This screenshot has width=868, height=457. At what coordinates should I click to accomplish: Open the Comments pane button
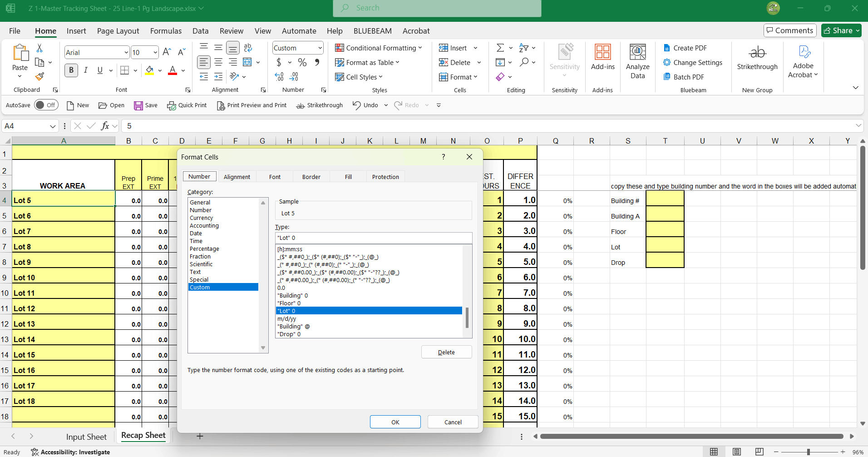pos(790,30)
